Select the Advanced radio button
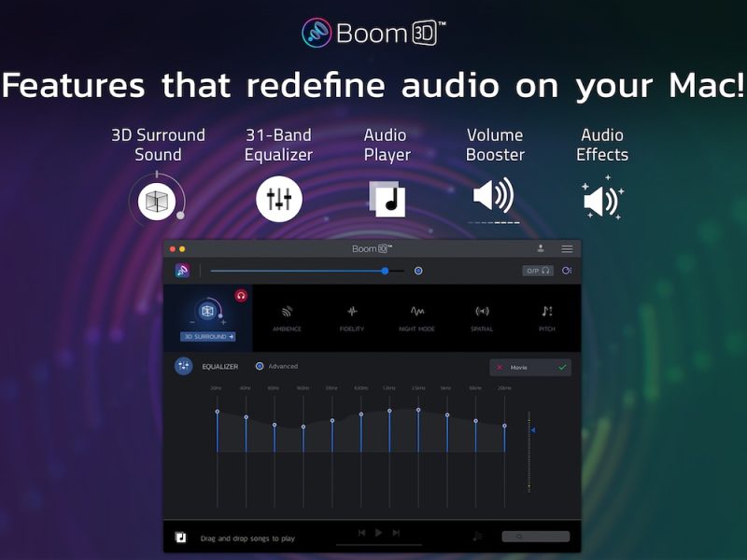 coord(260,366)
